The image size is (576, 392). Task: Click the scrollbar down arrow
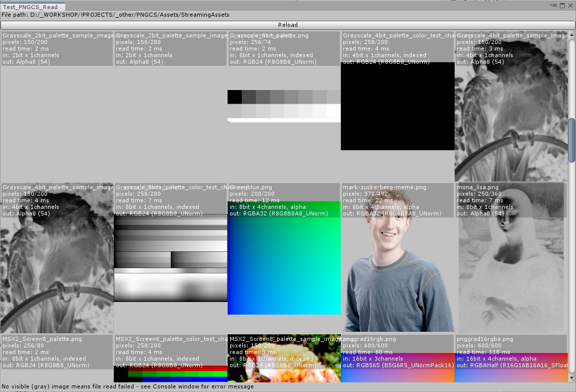coord(571,378)
